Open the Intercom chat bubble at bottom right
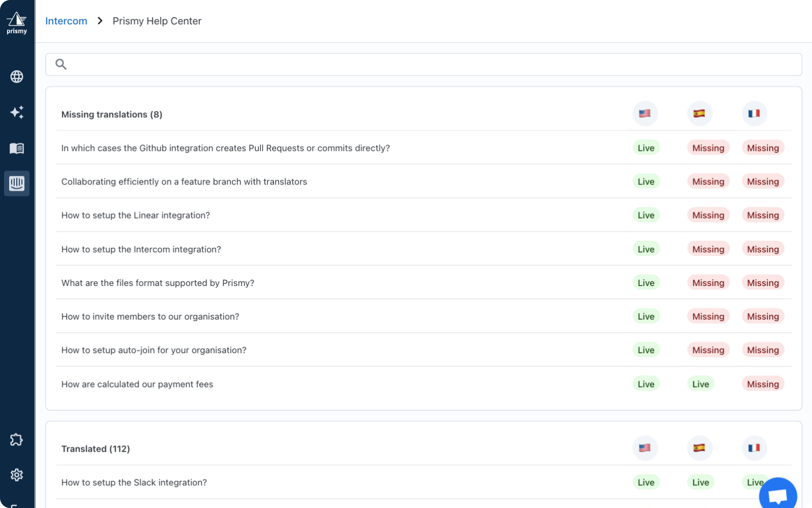Image resolution: width=812 pixels, height=508 pixels. [777, 494]
